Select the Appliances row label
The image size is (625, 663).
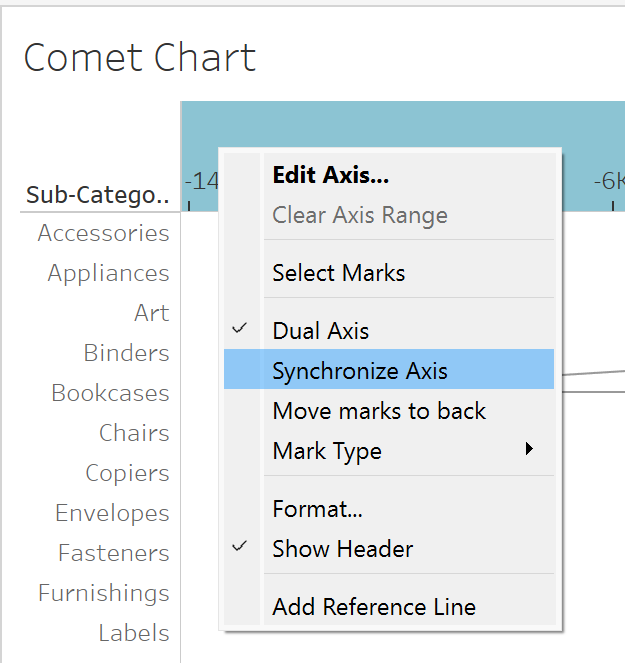point(108,273)
